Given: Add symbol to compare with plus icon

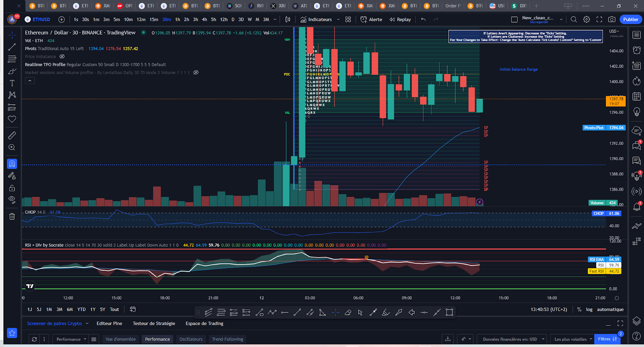Looking at the screenshot, I should 62,19.
